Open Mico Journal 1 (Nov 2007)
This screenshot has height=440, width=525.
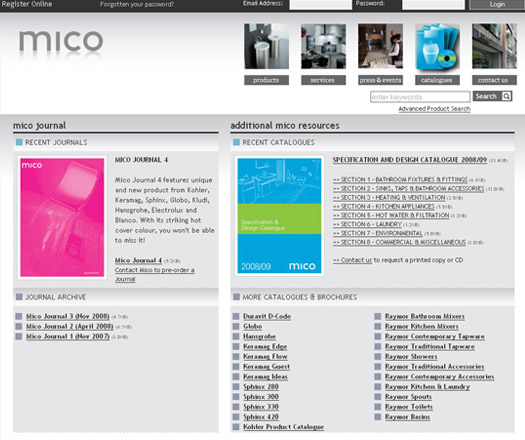coord(68,336)
